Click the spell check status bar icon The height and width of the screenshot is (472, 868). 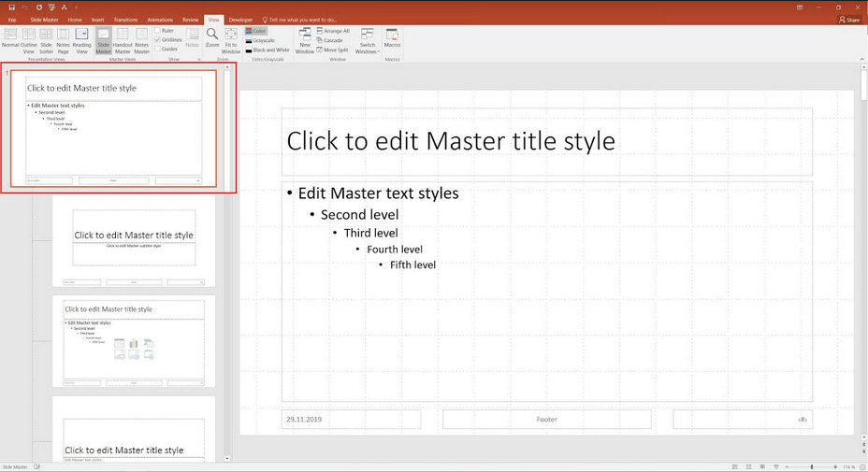(x=36, y=466)
